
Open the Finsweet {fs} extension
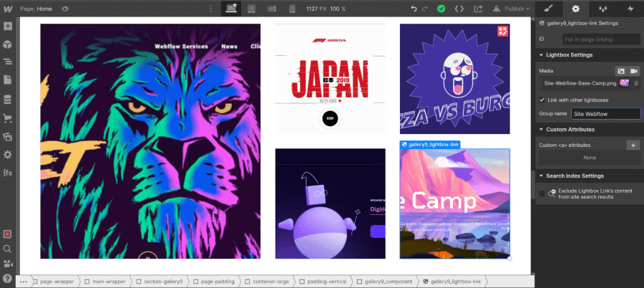[7, 173]
